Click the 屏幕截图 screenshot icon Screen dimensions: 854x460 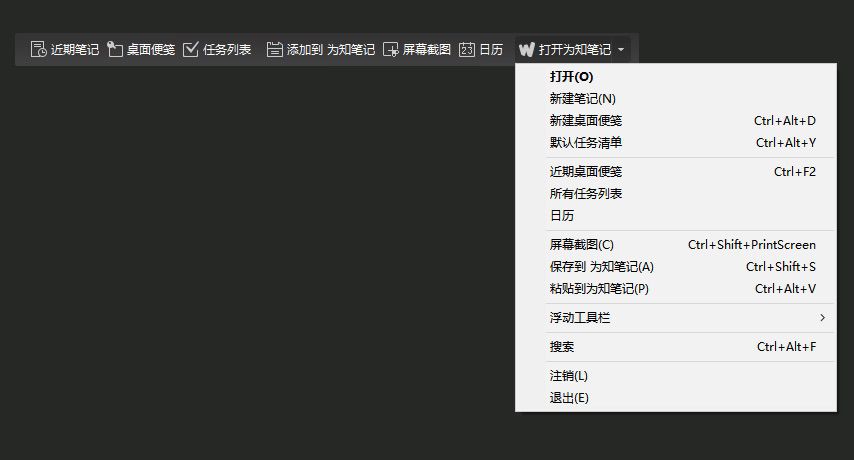pyautogui.click(x=391, y=50)
